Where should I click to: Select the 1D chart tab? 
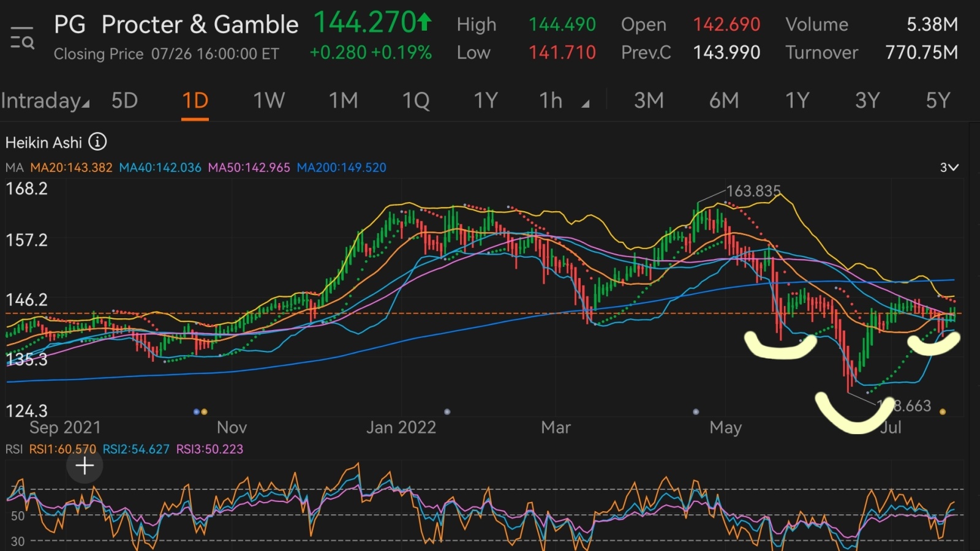[x=195, y=100]
